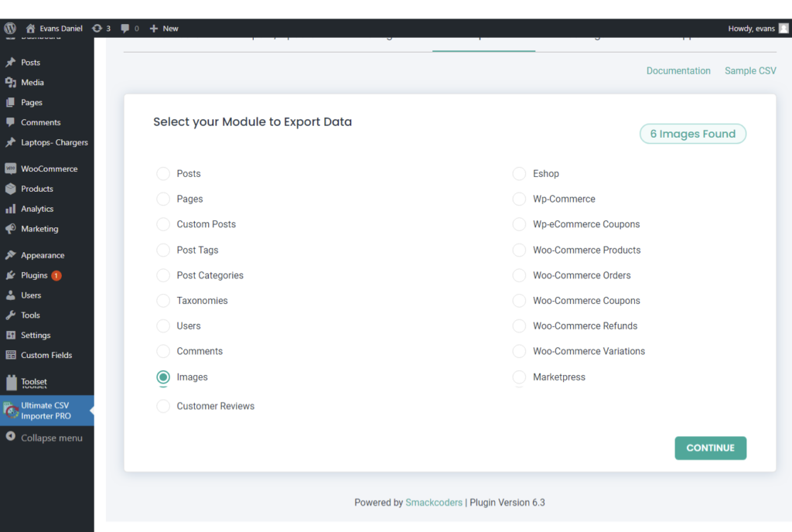Viewport: 792px width, 532px height.
Task: Choose the Post Categories module option
Action: point(163,275)
